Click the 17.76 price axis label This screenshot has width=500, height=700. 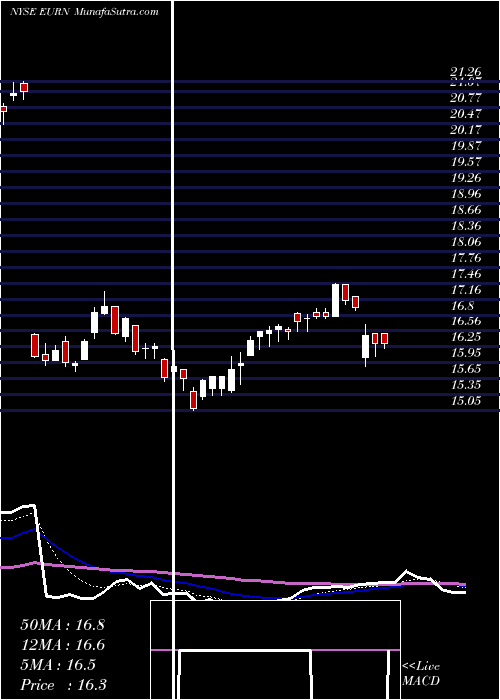466,258
